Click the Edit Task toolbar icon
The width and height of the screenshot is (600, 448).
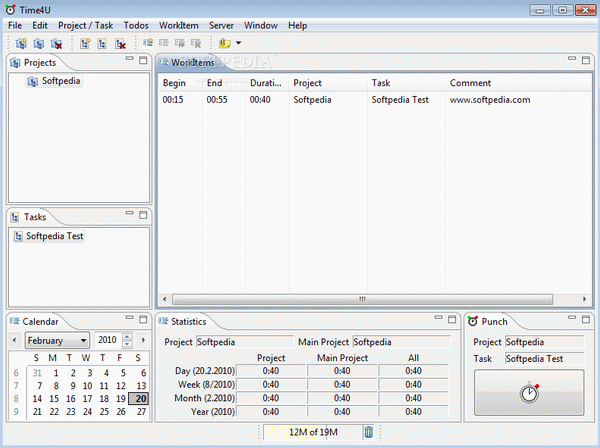point(102,43)
